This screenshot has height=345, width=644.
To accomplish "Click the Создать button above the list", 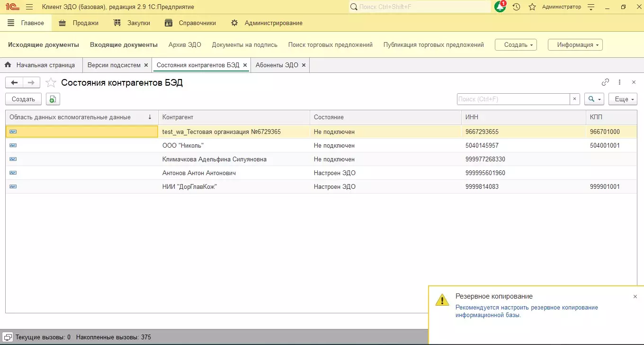I will (23, 99).
